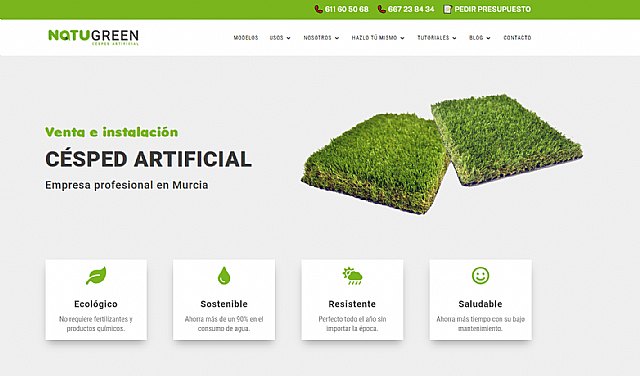Click the water drop icon above Sostenible
This screenshot has height=376, width=640.
pos(224,276)
